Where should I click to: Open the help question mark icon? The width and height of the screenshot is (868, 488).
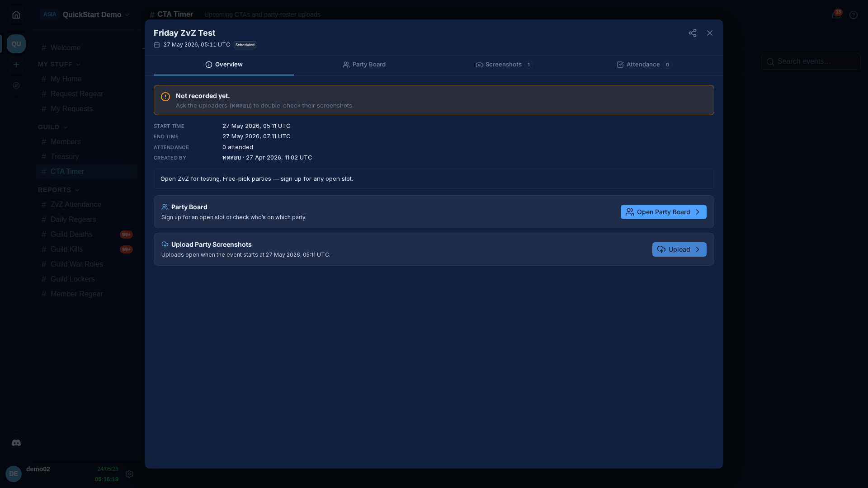(853, 15)
